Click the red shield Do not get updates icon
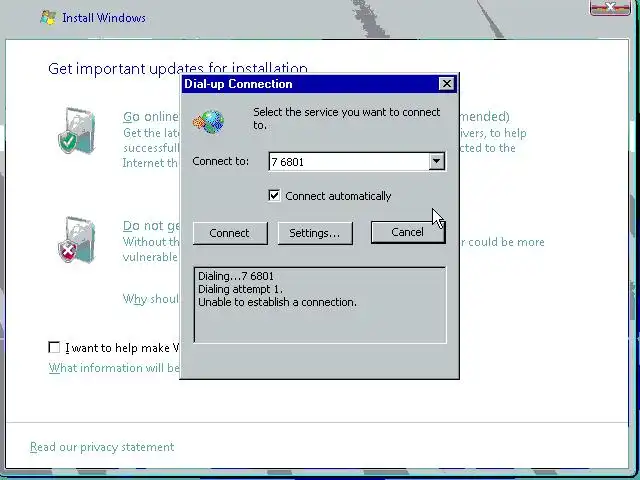 [76, 240]
